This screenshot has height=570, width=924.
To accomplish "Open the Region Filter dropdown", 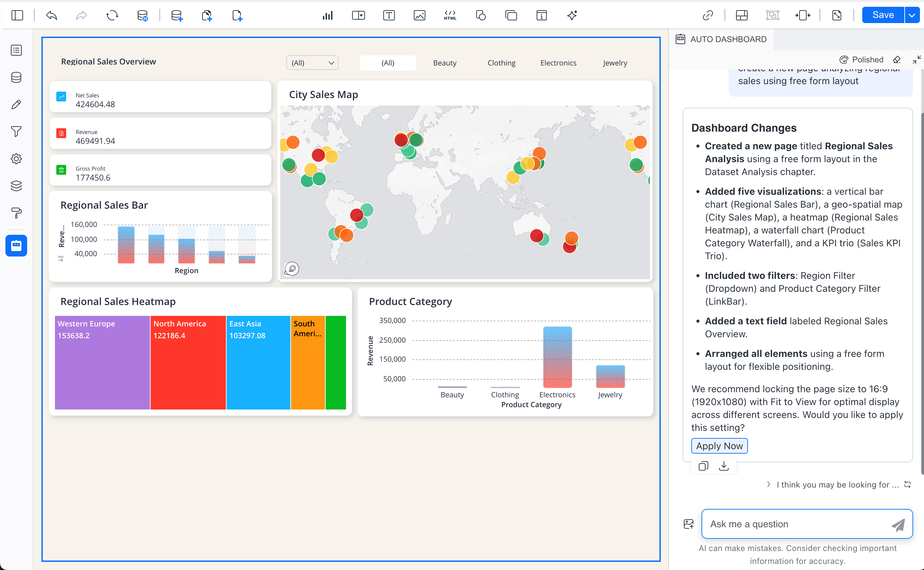I will (x=312, y=62).
